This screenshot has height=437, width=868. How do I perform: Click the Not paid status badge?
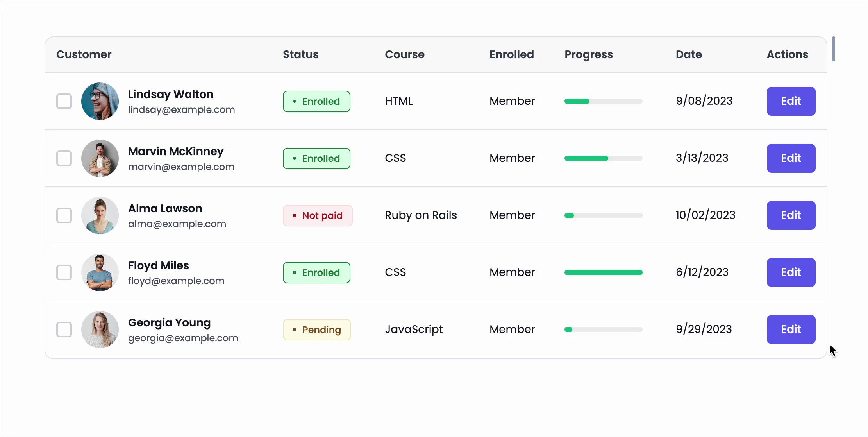tap(318, 215)
